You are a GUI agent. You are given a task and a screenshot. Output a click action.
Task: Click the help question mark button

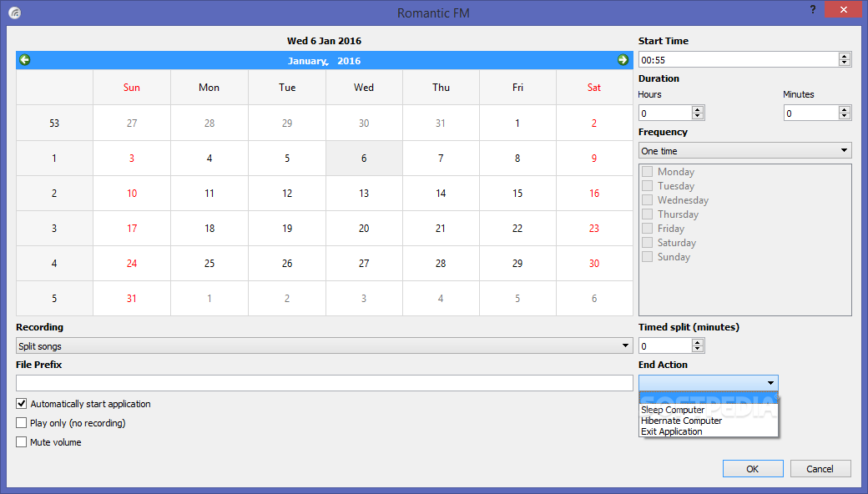click(813, 9)
